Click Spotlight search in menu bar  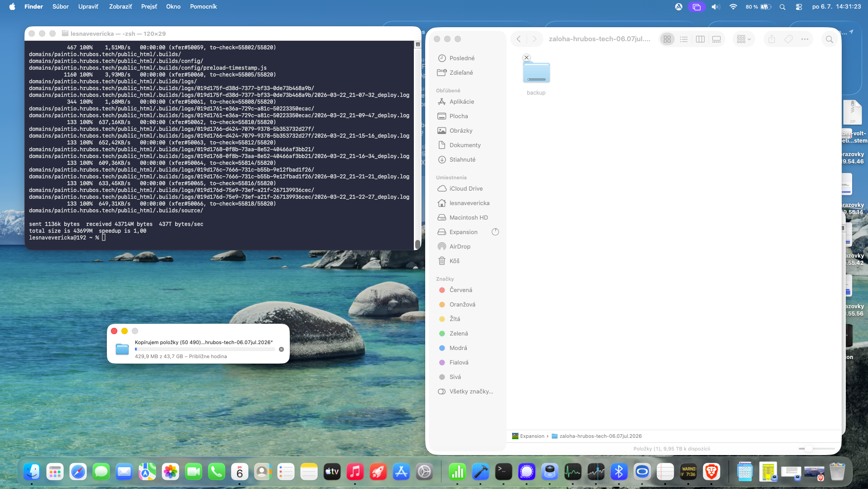[x=782, y=7]
